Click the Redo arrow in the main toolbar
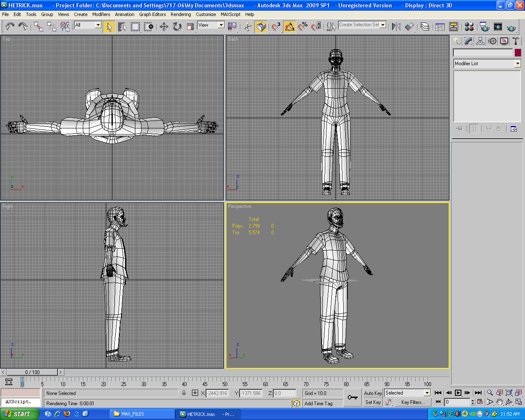This screenshot has height=420, width=525. (23, 27)
